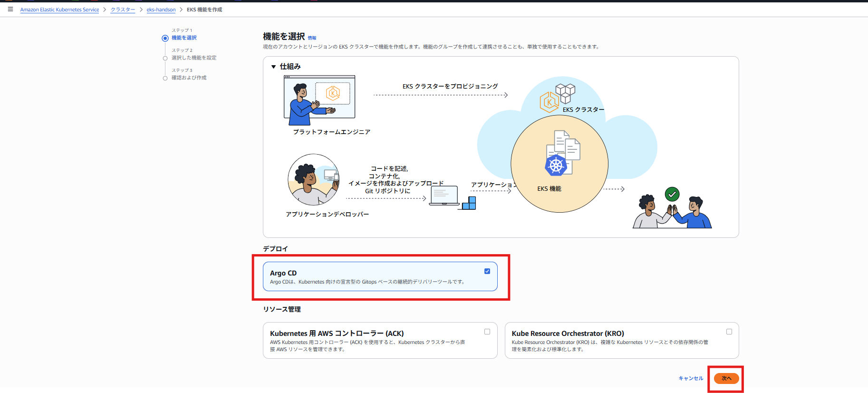Image resolution: width=868 pixels, height=393 pixels.
Task: Click the Git リポジトリに label in diagram
Action: point(387,191)
